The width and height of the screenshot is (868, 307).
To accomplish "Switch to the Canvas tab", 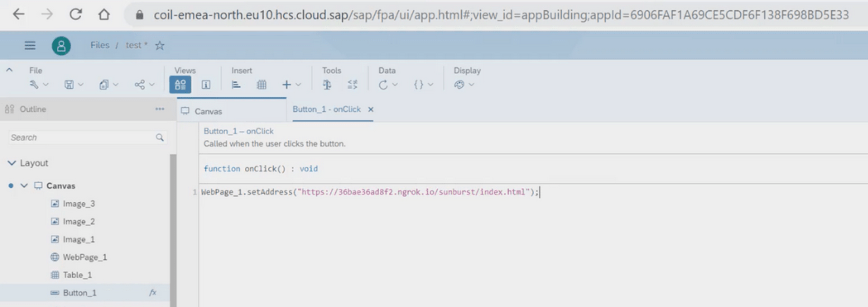I will coord(208,111).
